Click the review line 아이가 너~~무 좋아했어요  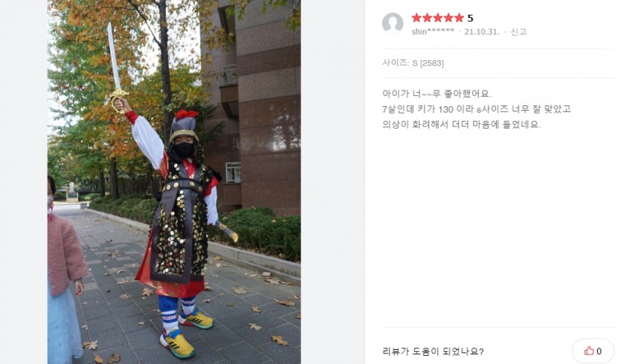point(437,94)
